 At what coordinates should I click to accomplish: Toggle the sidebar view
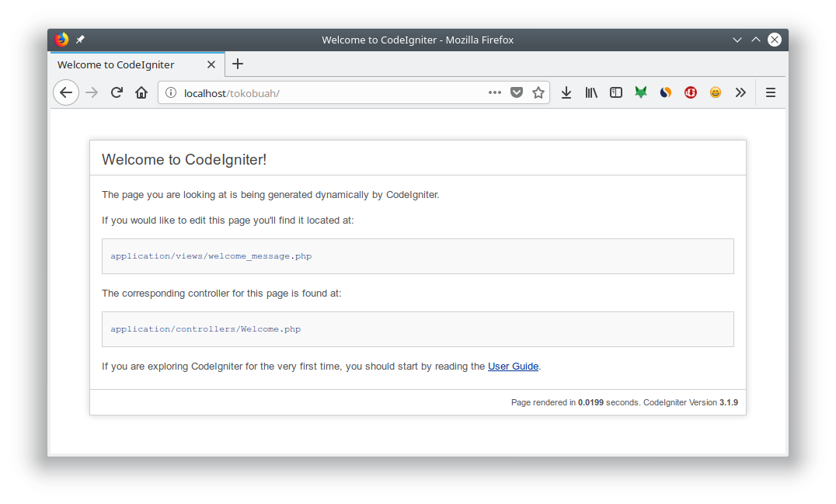pyautogui.click(x=616, y=92)
